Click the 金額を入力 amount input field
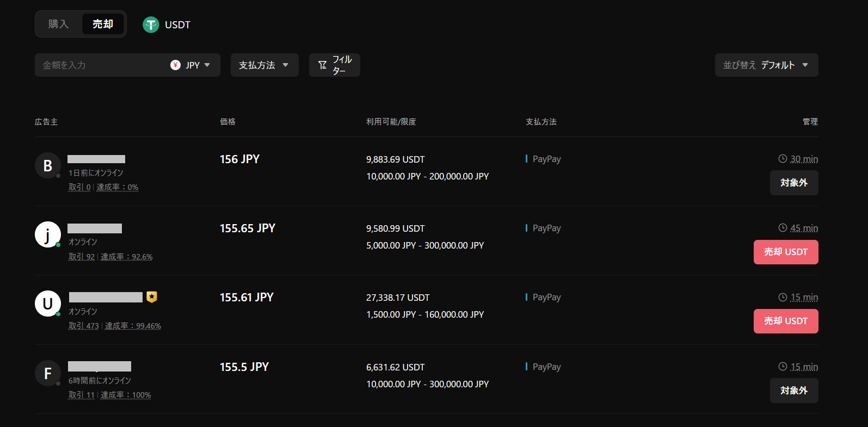The width and height of the screenshot is (868, 427). click(101, 65)
